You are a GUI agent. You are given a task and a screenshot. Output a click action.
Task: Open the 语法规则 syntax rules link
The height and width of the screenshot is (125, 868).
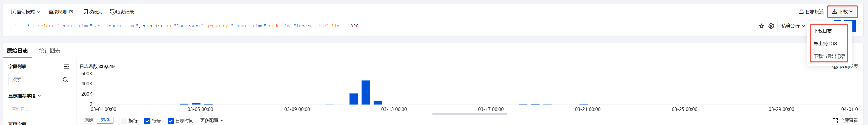click(61, 12)
